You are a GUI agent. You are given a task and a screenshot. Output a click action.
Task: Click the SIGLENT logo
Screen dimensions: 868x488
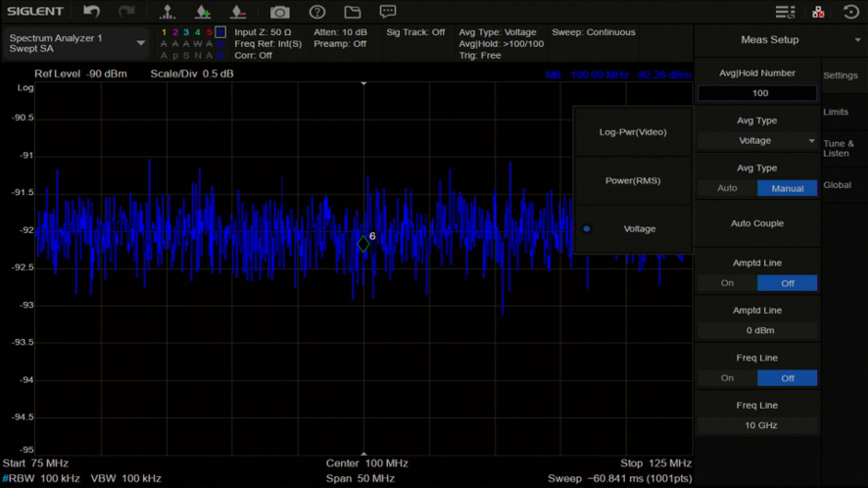coord(35,12)
